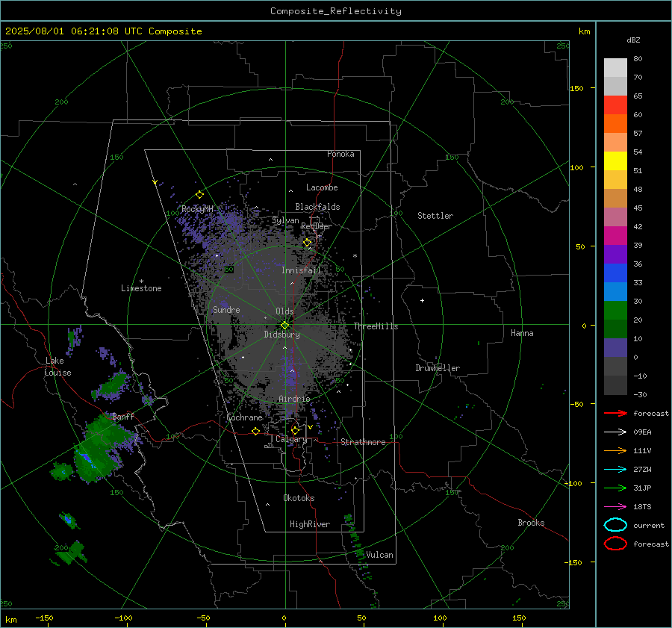Pick the red 65 dBZ color swatch
The width and height of the screenshot is (672, 628).
[x=615, y=105]
